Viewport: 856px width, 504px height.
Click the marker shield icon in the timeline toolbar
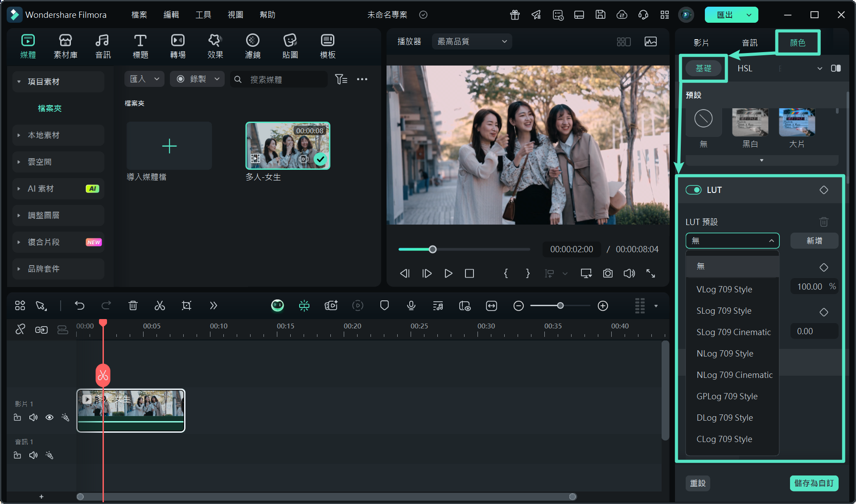point(384,306)
